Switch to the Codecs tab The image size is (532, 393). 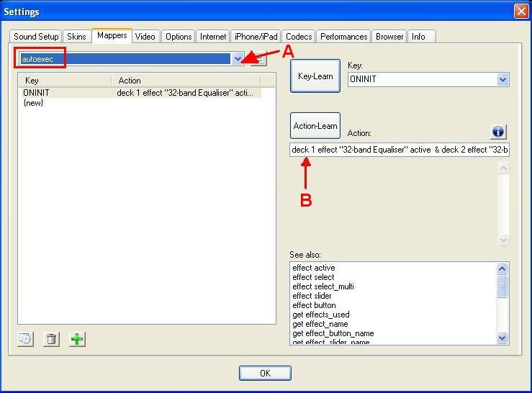[299, 36]
